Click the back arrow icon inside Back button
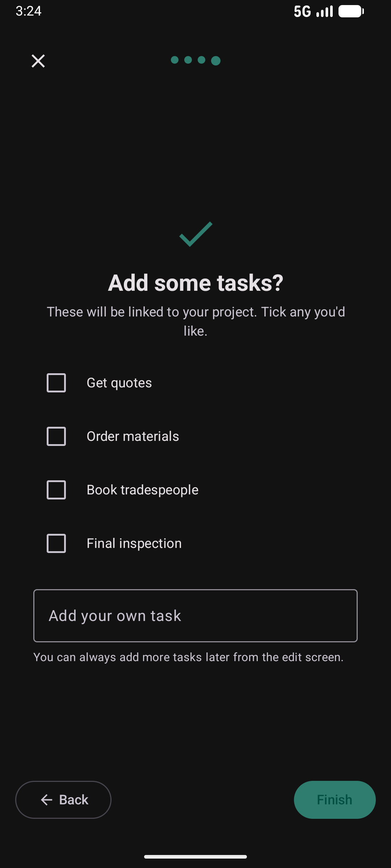391x868 pixels. (46, 800)
